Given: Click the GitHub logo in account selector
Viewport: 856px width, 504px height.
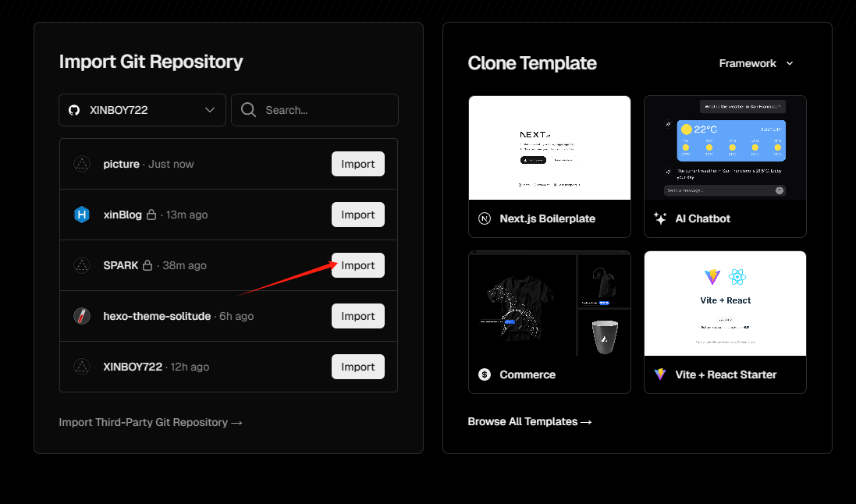Looking at the screenshot, I should pos(74,110).
